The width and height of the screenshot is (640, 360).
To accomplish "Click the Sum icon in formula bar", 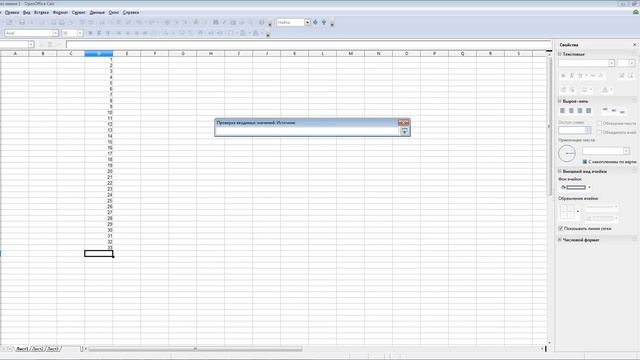I will [x=50, y=44].
